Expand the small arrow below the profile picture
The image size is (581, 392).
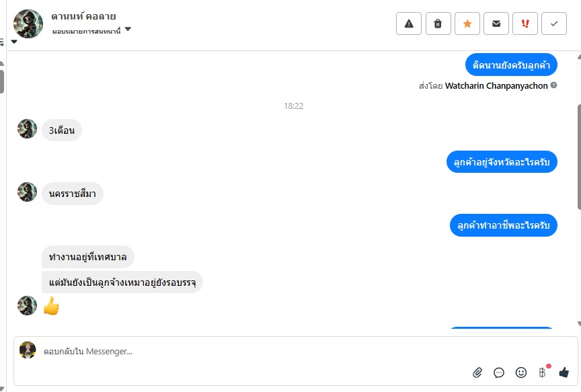tap(14, 42)
